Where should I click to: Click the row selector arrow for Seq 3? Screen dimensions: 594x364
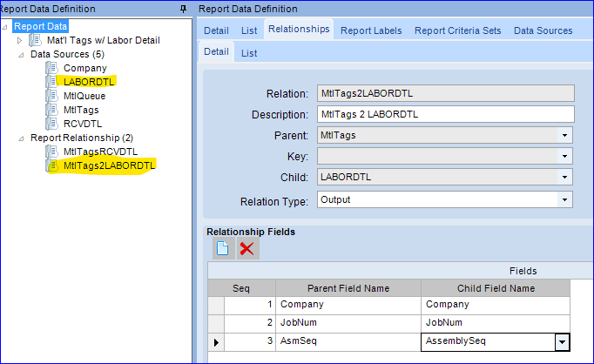point(216,342)
